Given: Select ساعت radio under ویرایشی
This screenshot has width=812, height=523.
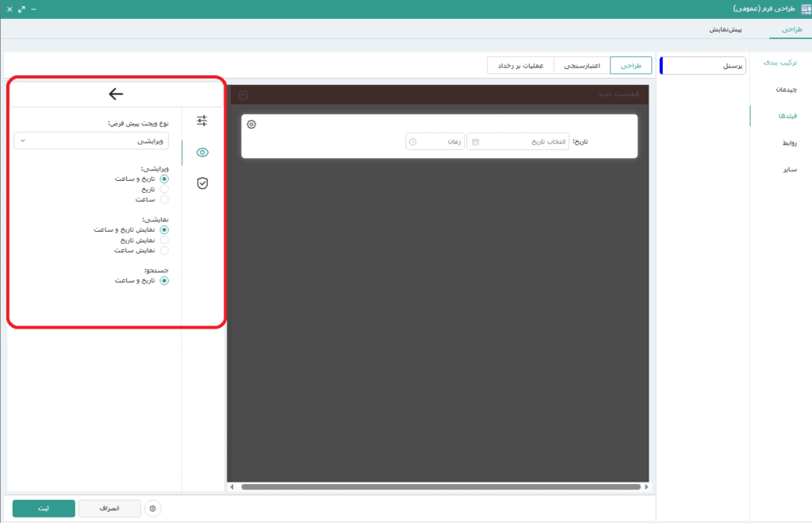Looking at the screenshot, I should (x=164, y=200).
